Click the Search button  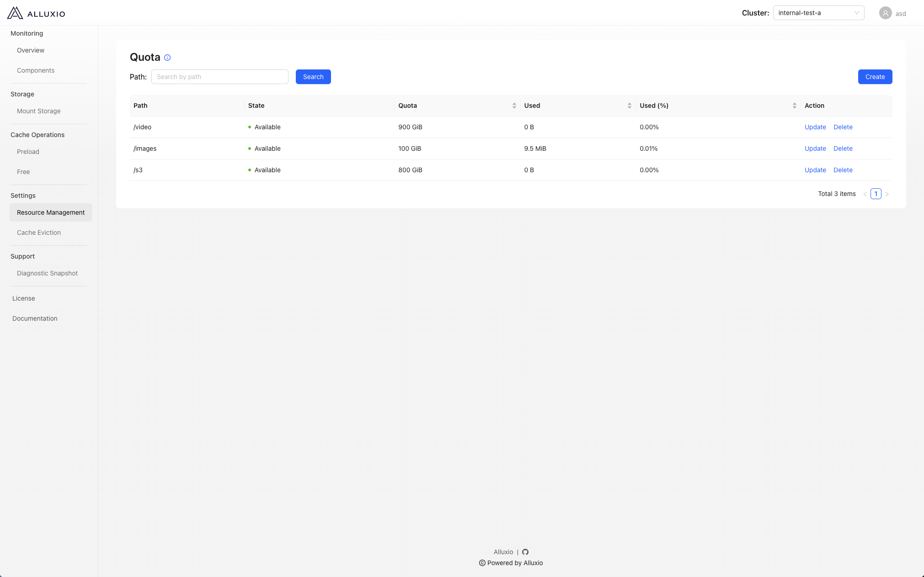pyautogui.click(x=313, y=77)
